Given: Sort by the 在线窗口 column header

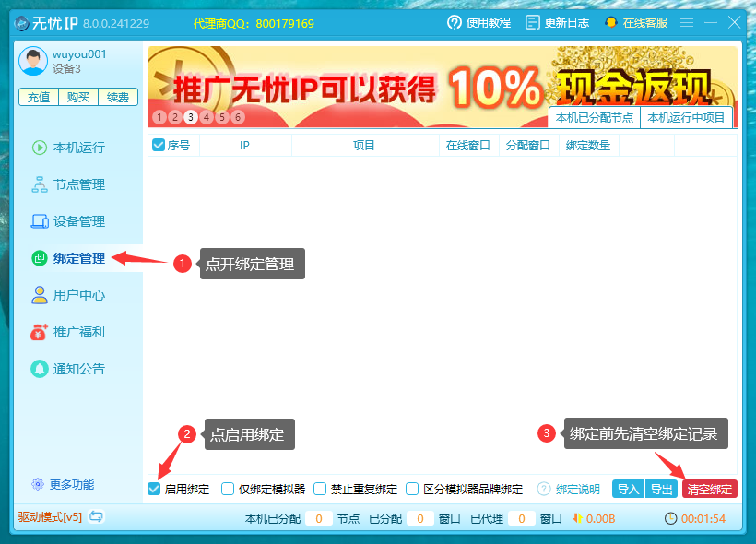Looking at the screenshot, I should (x=468, y=145).
